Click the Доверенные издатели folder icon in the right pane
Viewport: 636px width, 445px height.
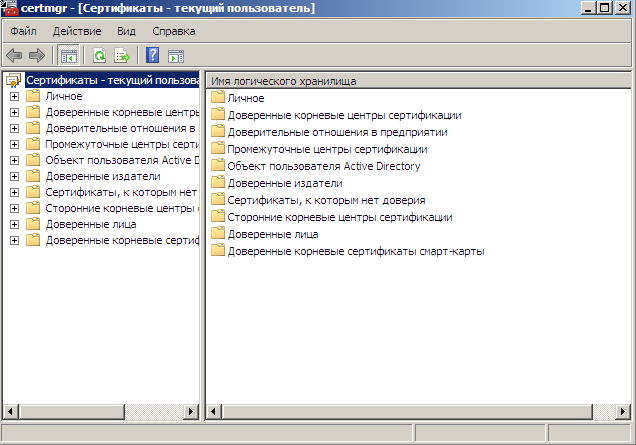(x=218, y=183)
